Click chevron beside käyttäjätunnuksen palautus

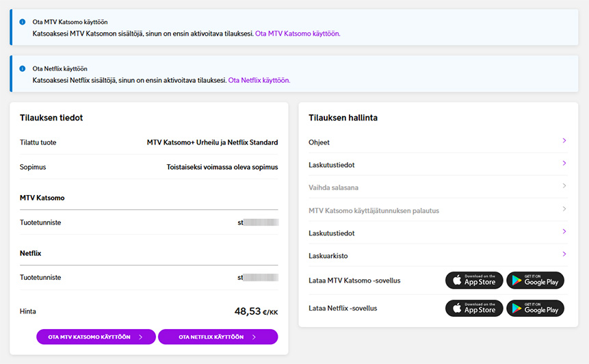(564, 209)
